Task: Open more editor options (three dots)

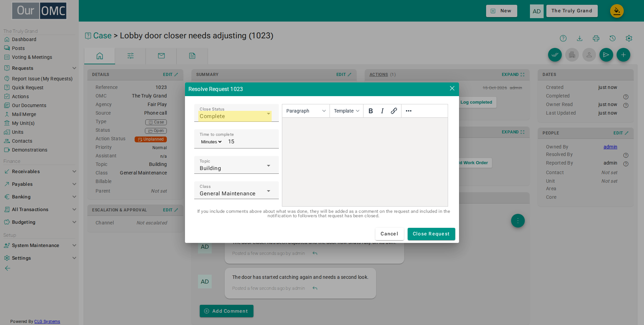Action: coord(409,111)
